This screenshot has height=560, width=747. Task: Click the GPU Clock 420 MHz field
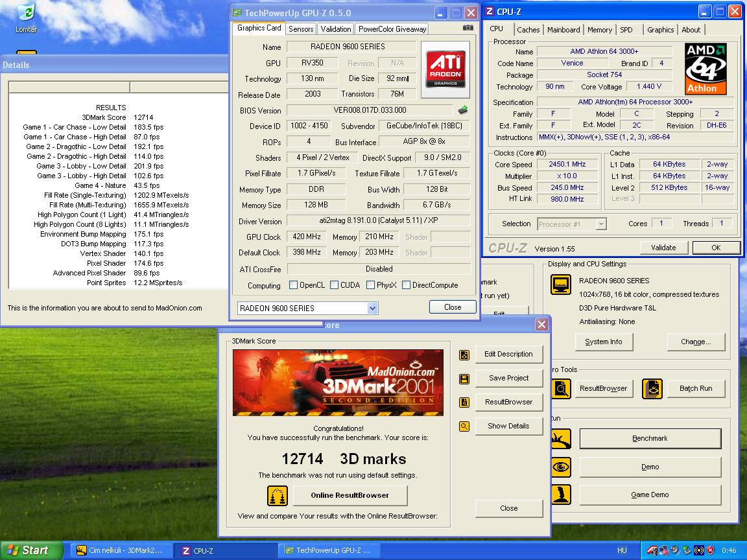[306, 237]
